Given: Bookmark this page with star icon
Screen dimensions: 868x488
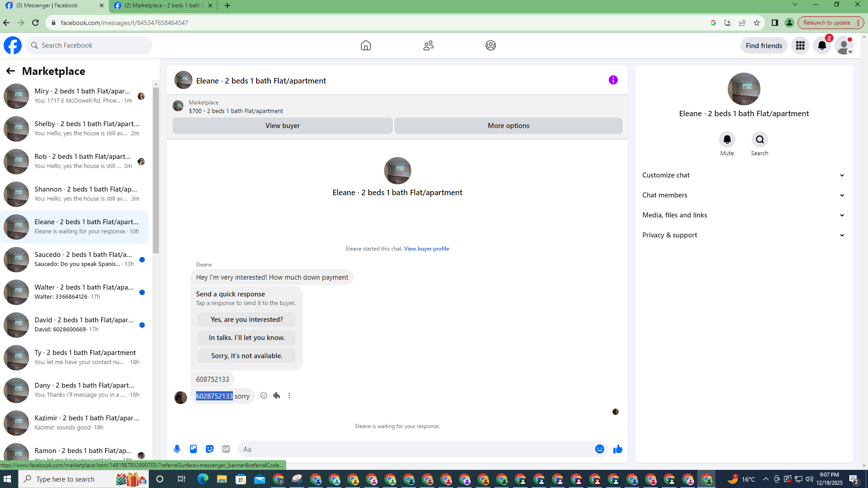Looking at the screenshot, I should [756, 23].
